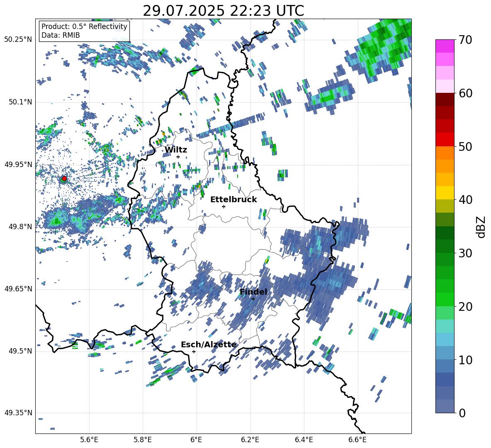This screenshot has height=448, width=491.
Task: Click the Esch/Alzette city label
Action: point(209,345)
